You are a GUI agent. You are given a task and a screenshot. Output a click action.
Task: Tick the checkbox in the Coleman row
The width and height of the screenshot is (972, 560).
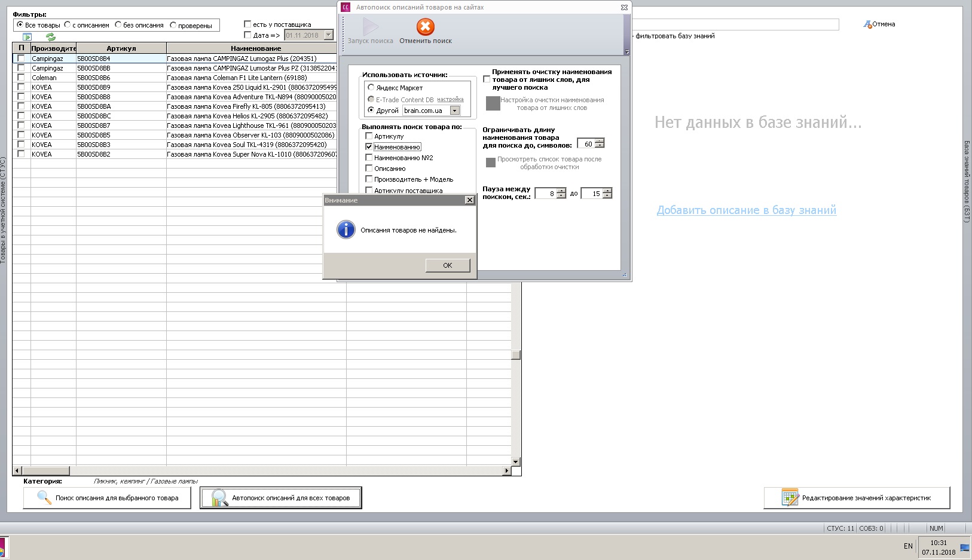[21, 77]
